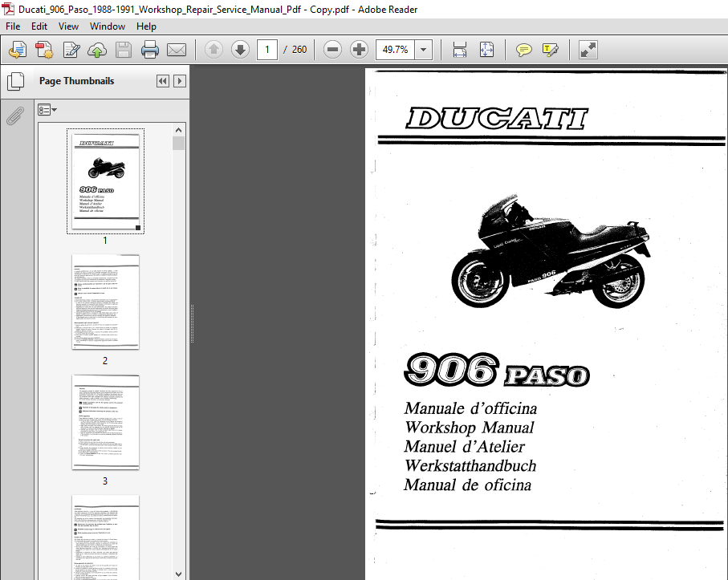Collapse the thumbnails pane with double arrow
The height and width of the screenshot is (580, 728).
click(x=162, y=81)
